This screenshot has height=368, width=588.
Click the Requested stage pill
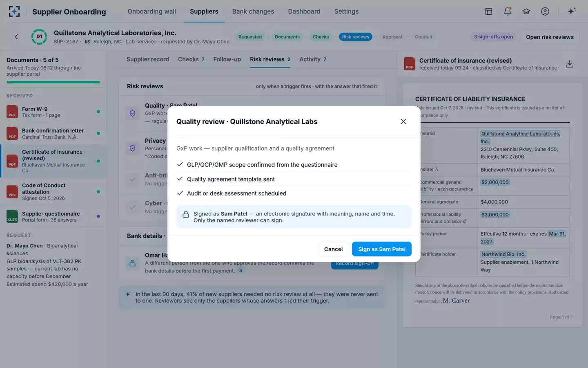click(x=250, y=37)
